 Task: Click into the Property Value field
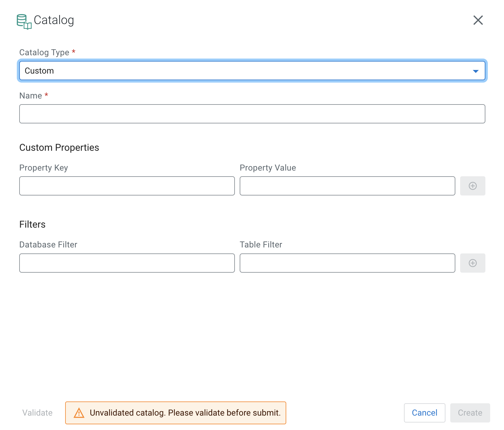point(347,186)
